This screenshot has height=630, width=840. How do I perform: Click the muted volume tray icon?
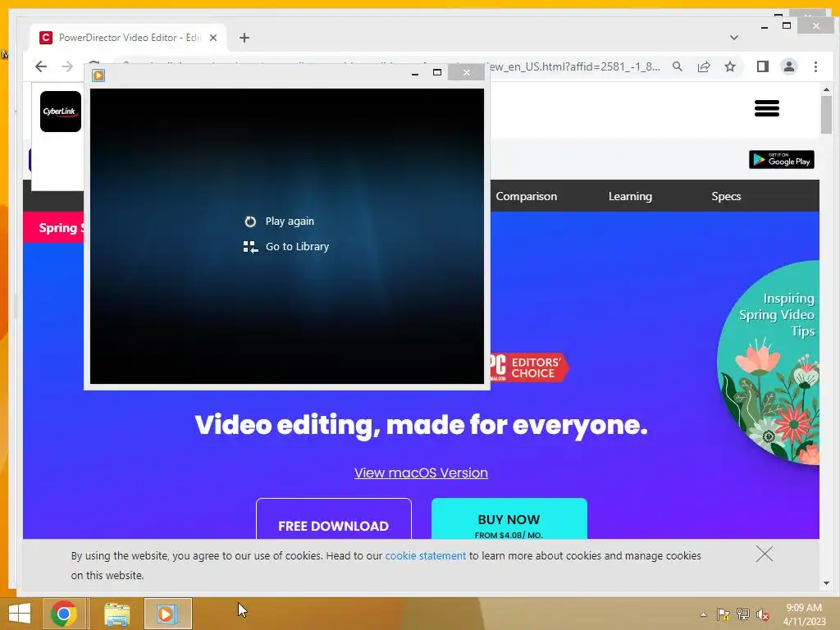[x=763, y=615]
